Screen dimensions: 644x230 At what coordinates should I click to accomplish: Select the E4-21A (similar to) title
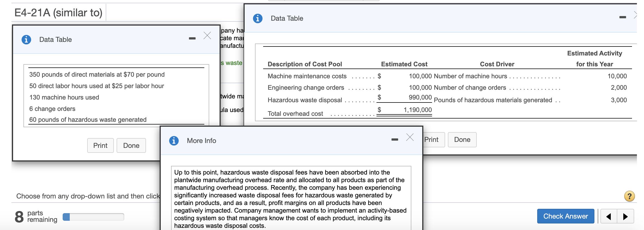[58, 13]
